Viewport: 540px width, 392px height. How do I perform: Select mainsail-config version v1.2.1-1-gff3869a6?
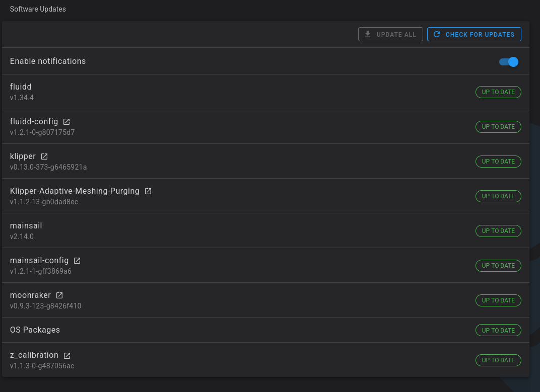41,272
